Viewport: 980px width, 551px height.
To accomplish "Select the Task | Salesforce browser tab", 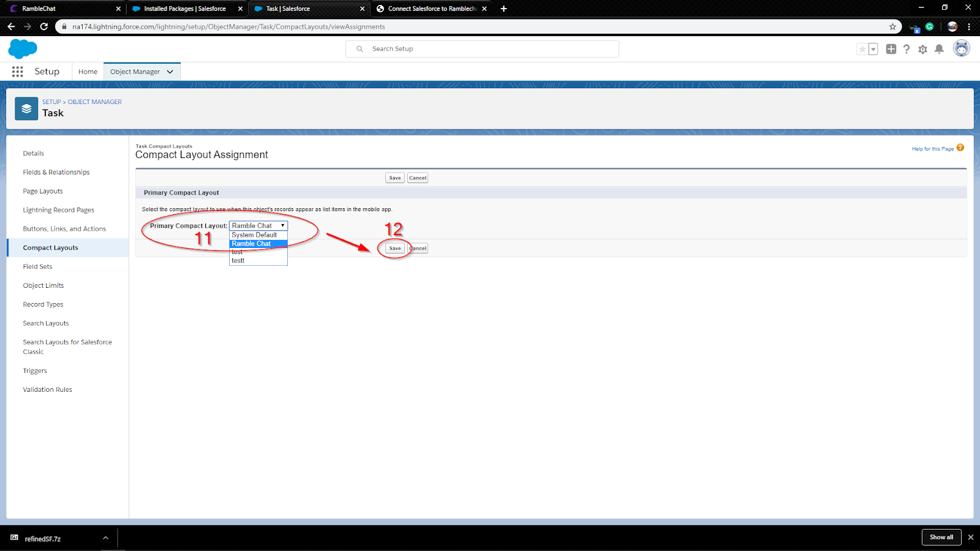I will (x=309, y=9).
